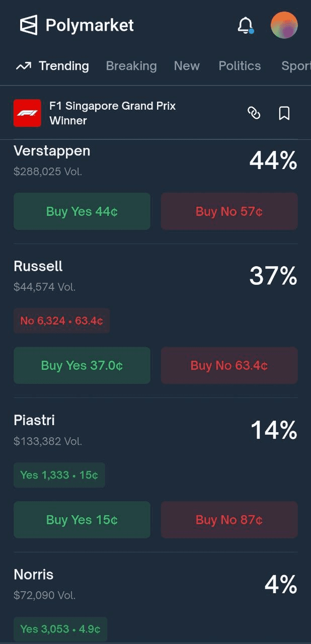
Task: Open Piastri Yes 1,333 position badge
Action: click(59, 475)
